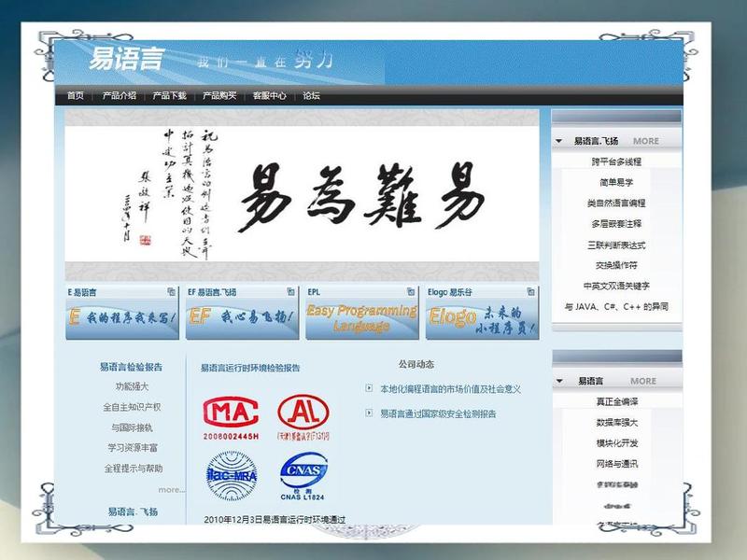Click the CNAS L1824 logo
This screenshot has height=560, width=747.
(x=303, y=475)
